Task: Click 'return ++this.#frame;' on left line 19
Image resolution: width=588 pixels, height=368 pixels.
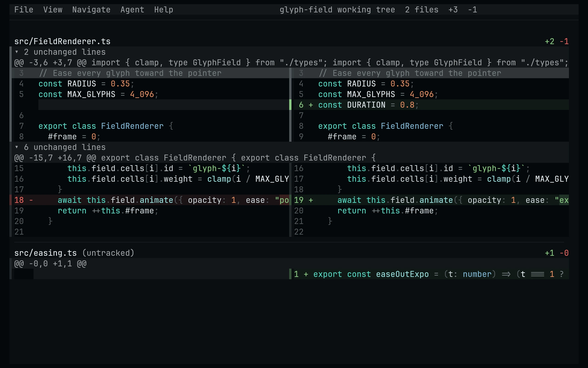Action: point(108,210)
